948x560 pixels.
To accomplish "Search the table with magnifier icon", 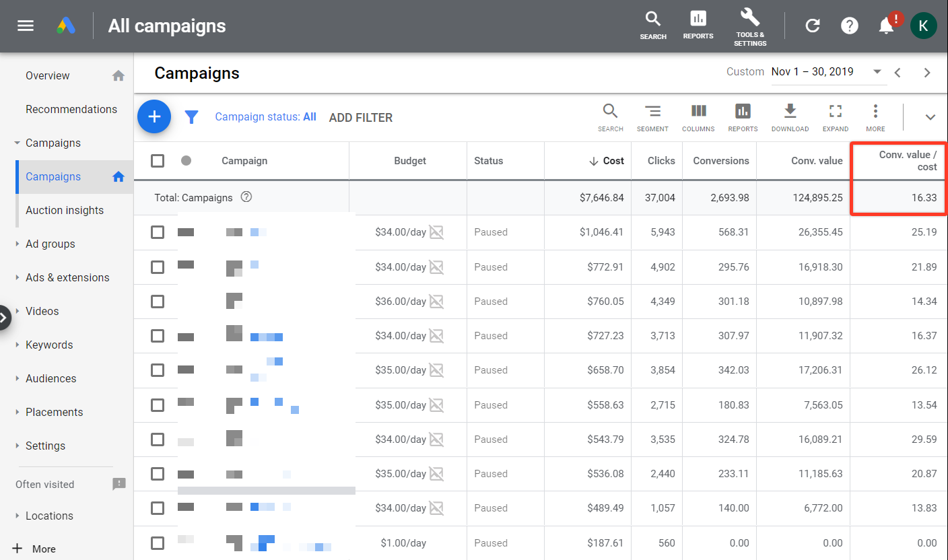I will click(610, 117).
